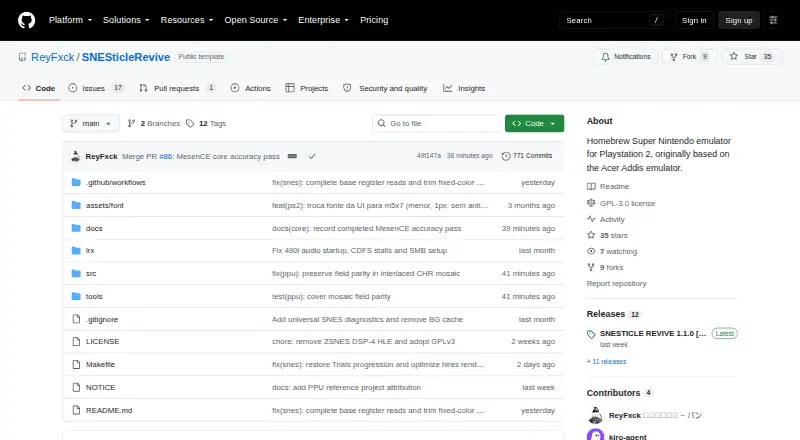Click the branches icon beside 2 Branches

(131, 124)
